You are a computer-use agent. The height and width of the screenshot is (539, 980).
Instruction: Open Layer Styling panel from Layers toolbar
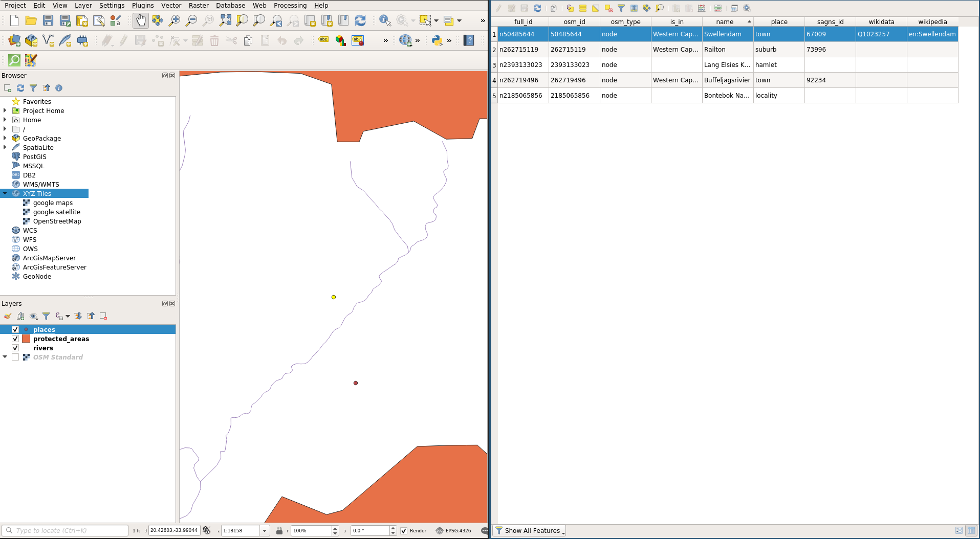[x=8, y=316]
